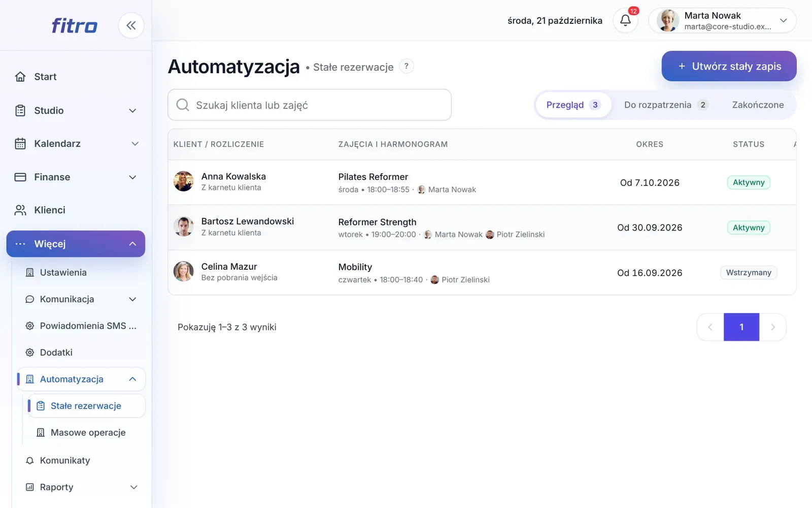Screen dimensions: 812x508
Task: Open Klienci in the sidebar
Action: pos(76,210)
